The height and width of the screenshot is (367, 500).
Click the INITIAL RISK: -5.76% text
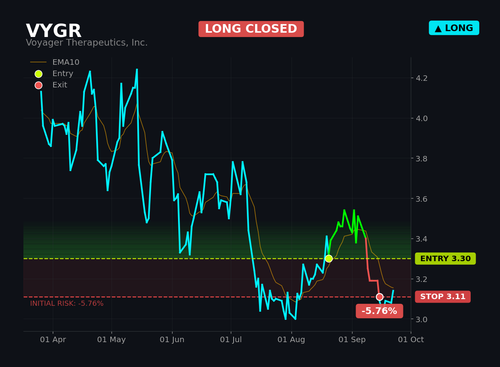pos(67,303)
